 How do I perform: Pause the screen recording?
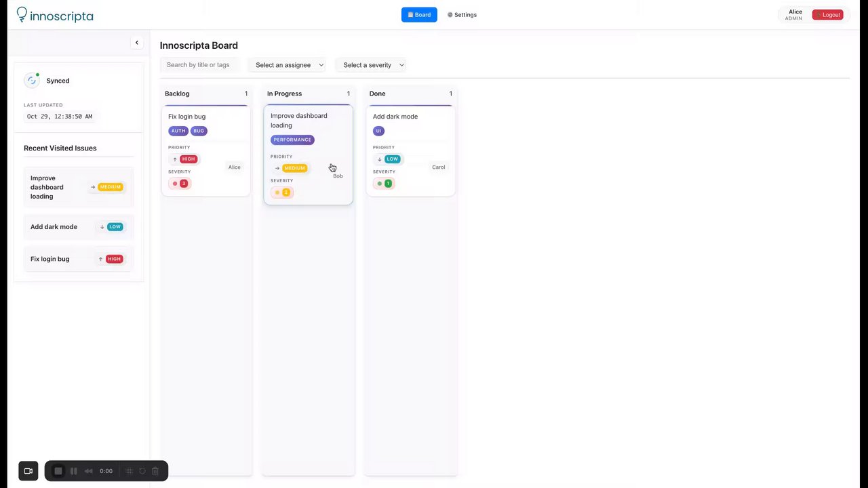[74, 471]
